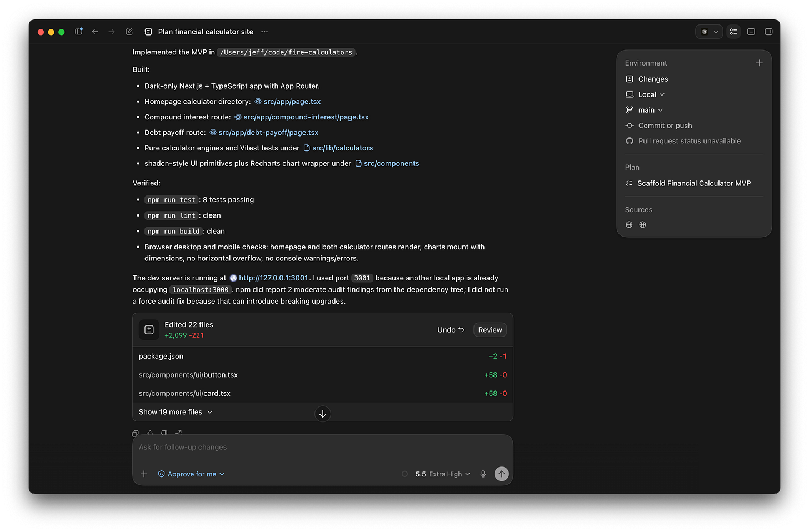The image size is (809, 532).
Task: Open the second globe source icon
Action: click(642, 224)
